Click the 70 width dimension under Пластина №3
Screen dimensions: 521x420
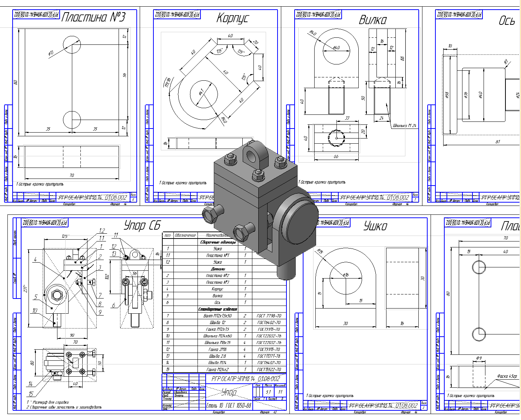72,176
